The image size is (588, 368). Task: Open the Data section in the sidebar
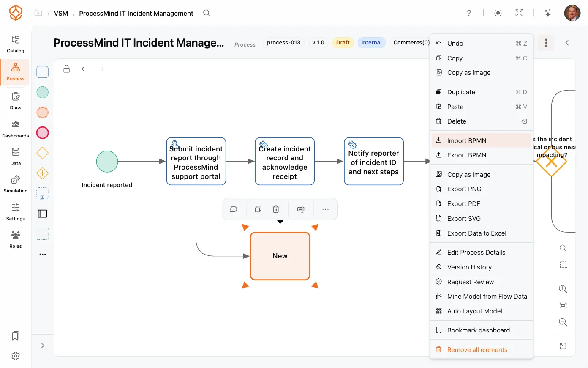16,157
